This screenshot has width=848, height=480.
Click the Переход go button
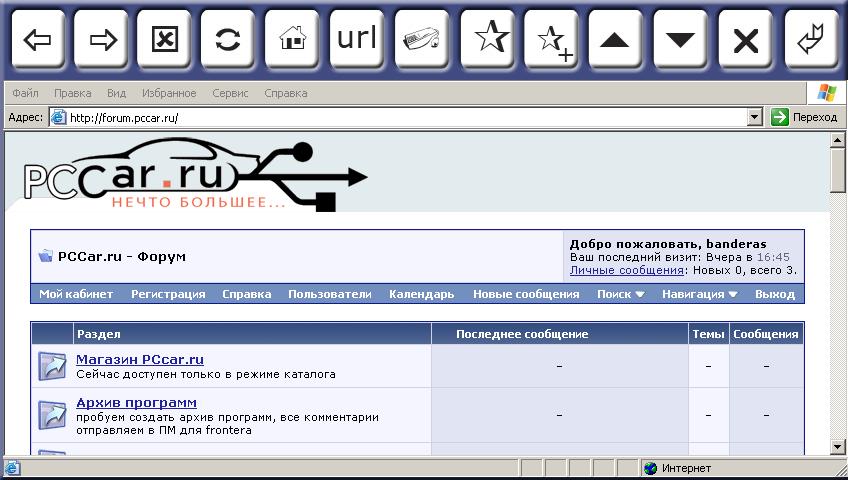point(805,117)
